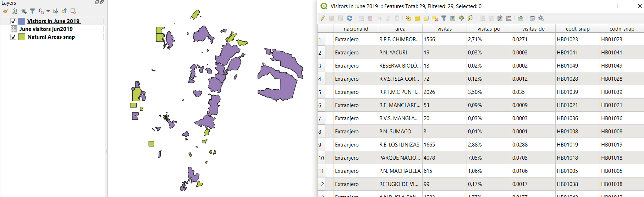Select the Visitors in June 2019 layer name
The image size is (644, 197).
(53, 21)
